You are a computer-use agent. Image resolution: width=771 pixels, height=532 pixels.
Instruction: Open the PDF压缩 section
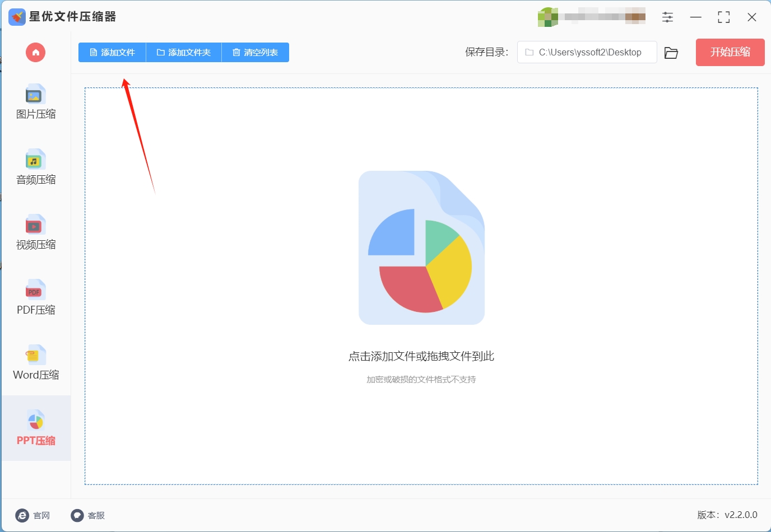click(36, 298)
